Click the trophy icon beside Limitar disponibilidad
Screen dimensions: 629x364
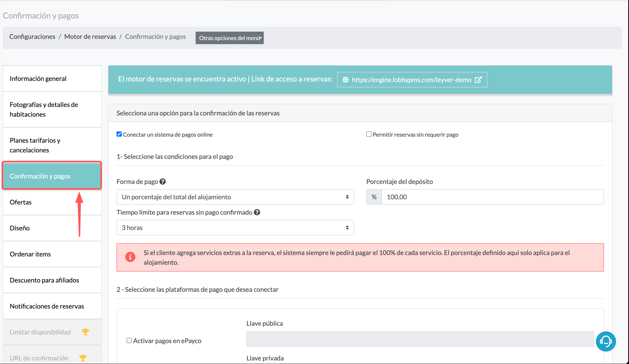[85, 332]
